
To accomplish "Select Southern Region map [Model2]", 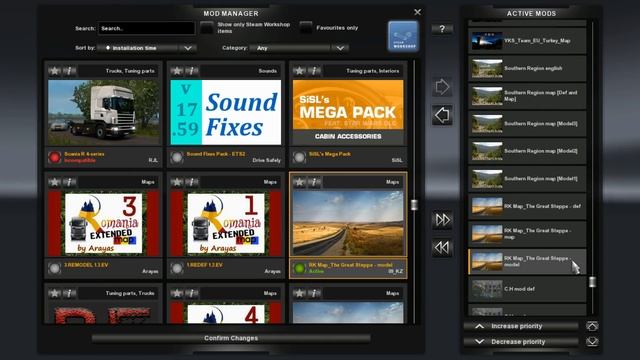I will [x=527, y=151].
